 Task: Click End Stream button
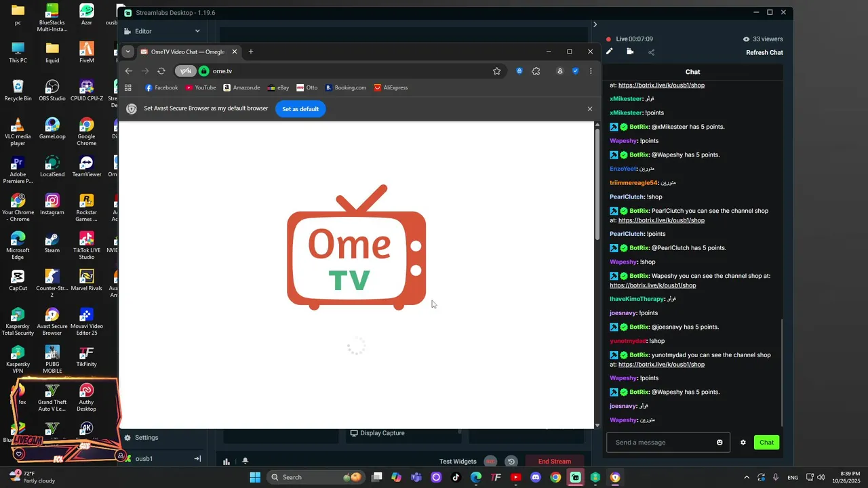(x=554, y=462)
